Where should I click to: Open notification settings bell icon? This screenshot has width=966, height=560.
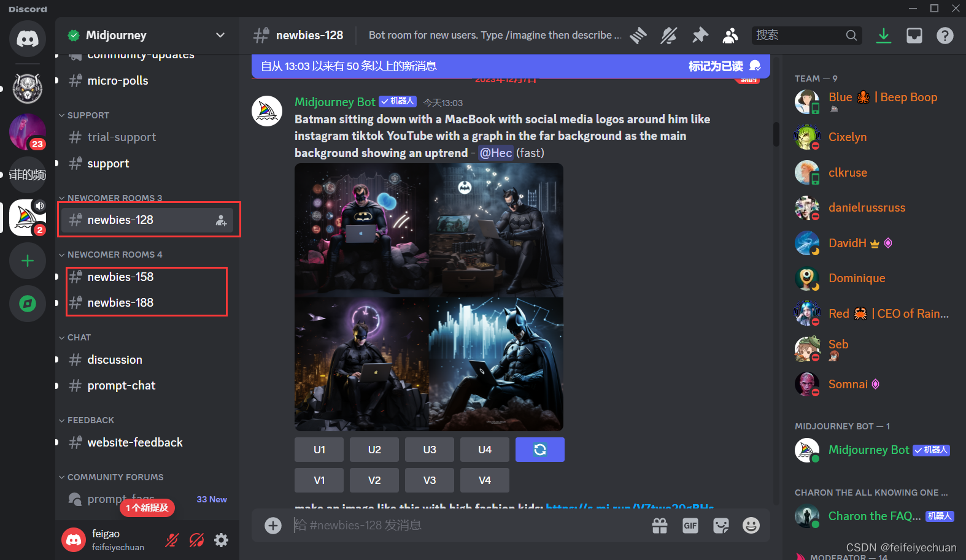[x=669, y=36]
